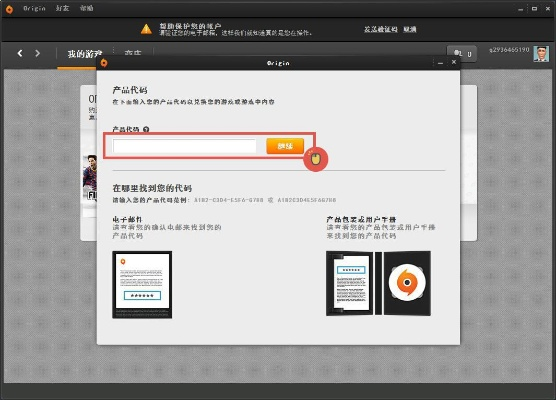
Task: Switch to the 我的游戏 (My Games) tab
Action: (x=84, y=54)
